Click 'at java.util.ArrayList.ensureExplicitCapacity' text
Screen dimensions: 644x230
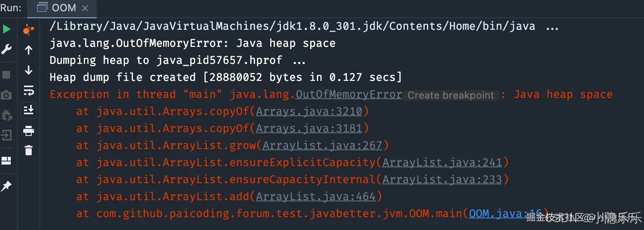(226, 163)
